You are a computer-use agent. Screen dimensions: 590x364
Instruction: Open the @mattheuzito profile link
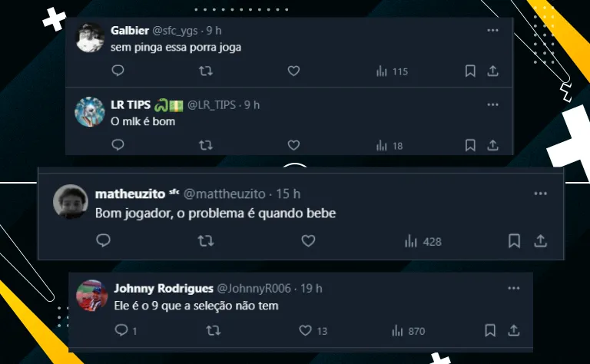(224, 194)
